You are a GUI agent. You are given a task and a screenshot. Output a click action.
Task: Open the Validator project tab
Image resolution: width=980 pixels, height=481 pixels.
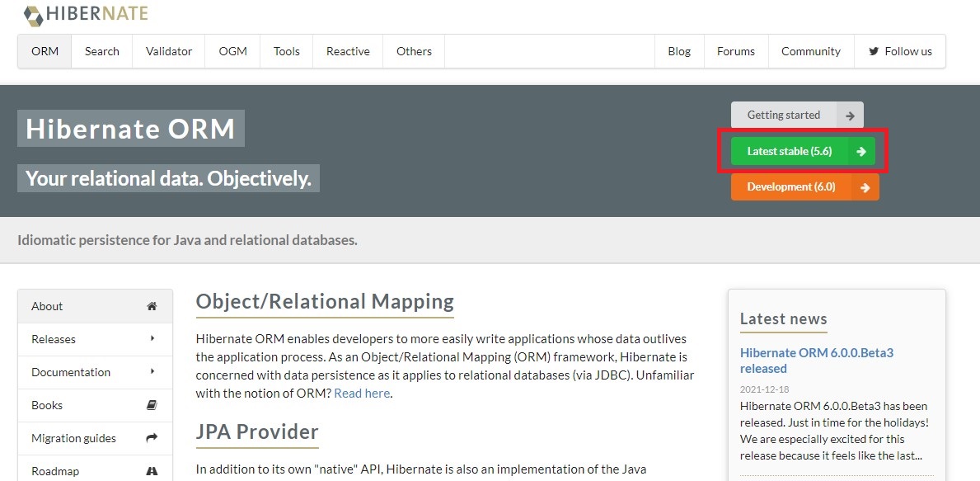click(169, 51)
